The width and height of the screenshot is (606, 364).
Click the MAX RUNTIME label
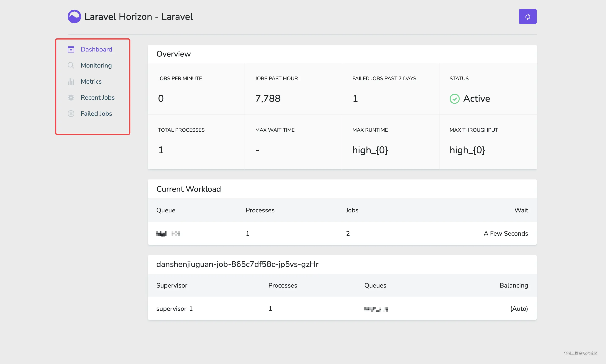(370, 130)
